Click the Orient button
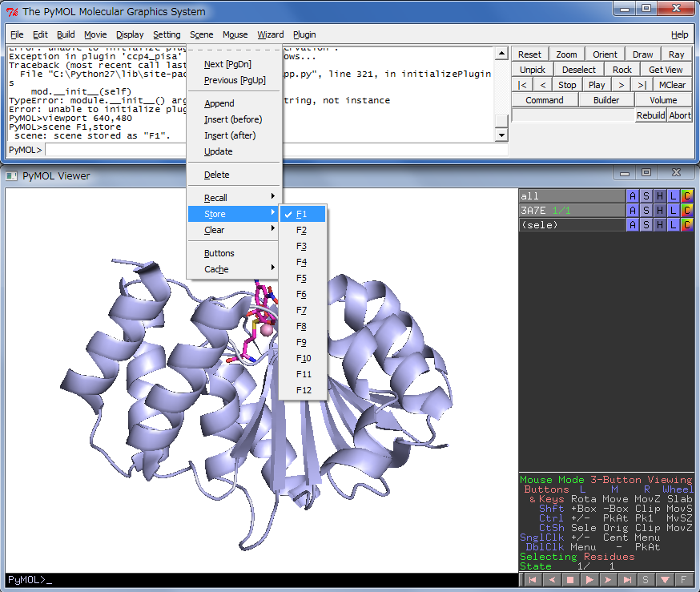700x592 pixels. pos(605,54)
